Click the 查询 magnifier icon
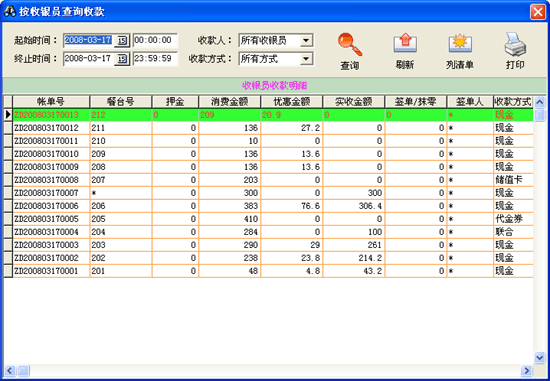Screen dimensions: 550x381 (350, 45)
